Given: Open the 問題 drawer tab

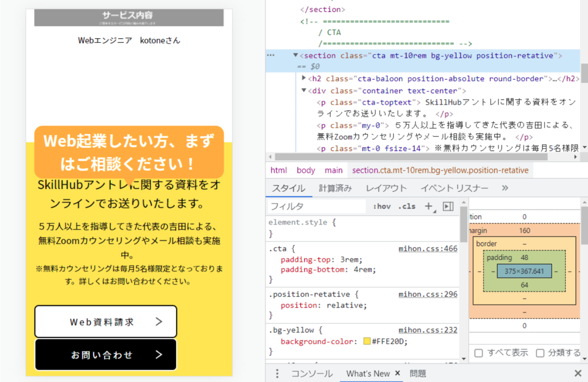Looking at the screenshot, I should [x=418, y=374].
